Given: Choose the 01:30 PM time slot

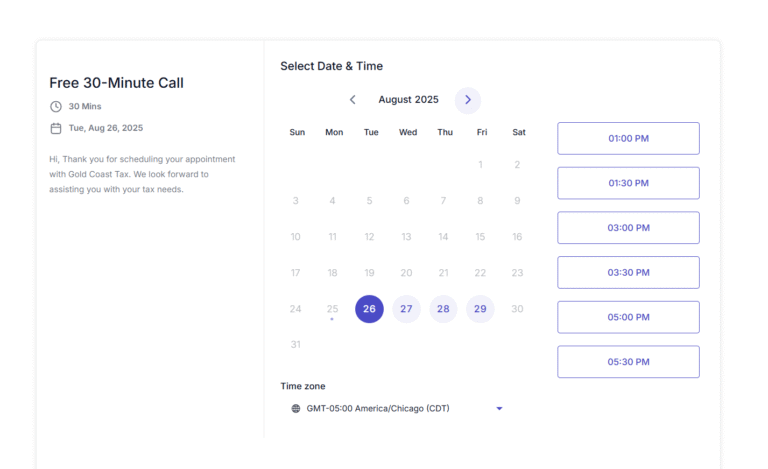Looking at the screenshot, I should pyautogui.click(x=628, y=183).
